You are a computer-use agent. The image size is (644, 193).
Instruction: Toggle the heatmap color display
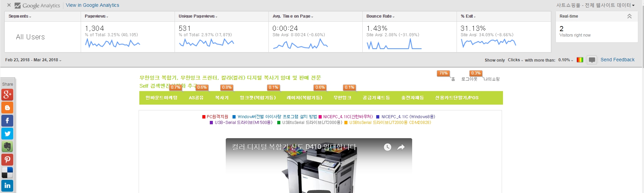(580, 60)
